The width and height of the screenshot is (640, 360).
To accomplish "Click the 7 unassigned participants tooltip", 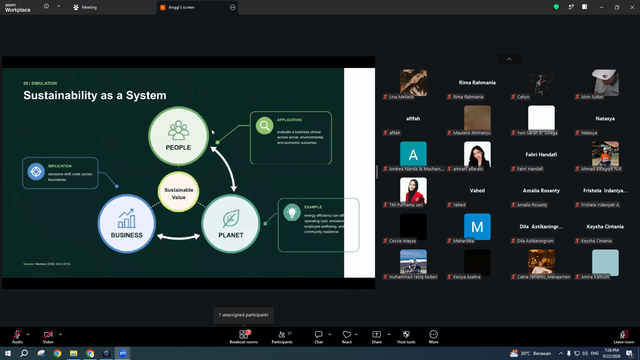I will 243,315.
